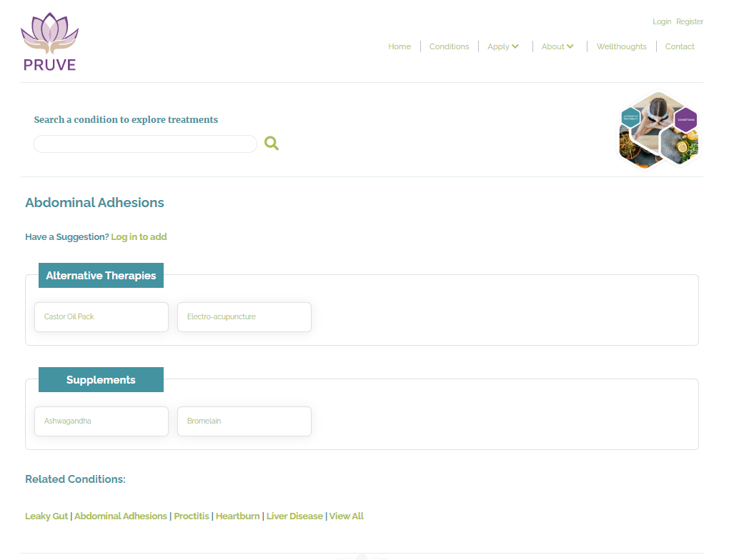
Task: Click the green magnifying glass search icon
Action: click(x=272, y=143)
